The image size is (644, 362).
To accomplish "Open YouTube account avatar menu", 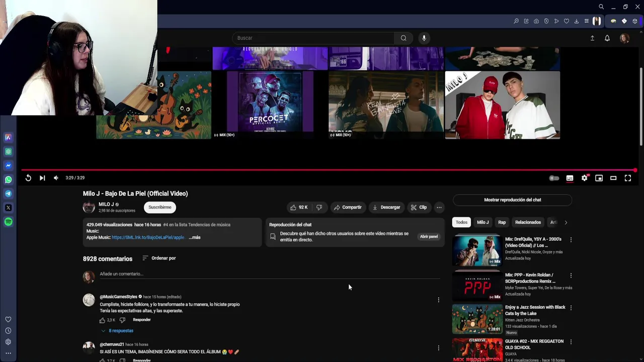I will 624,38.
